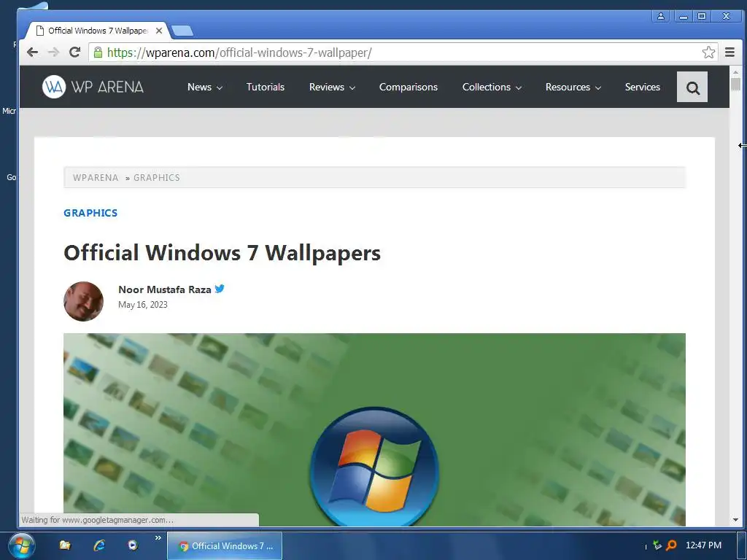Image resolution: width=747 pixels, height=560 pixels.
Task: Launch Windows Explorer from the taskbar
Action: 65,545
